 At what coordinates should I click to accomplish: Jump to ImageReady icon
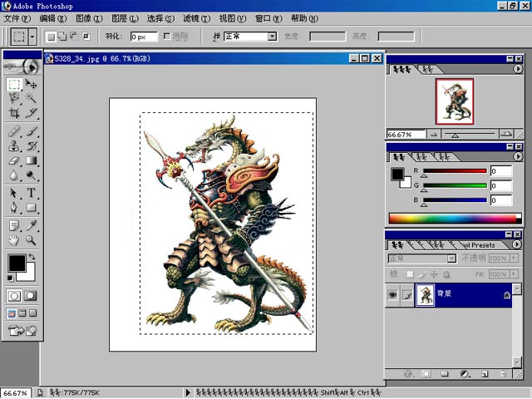(22, 330)
